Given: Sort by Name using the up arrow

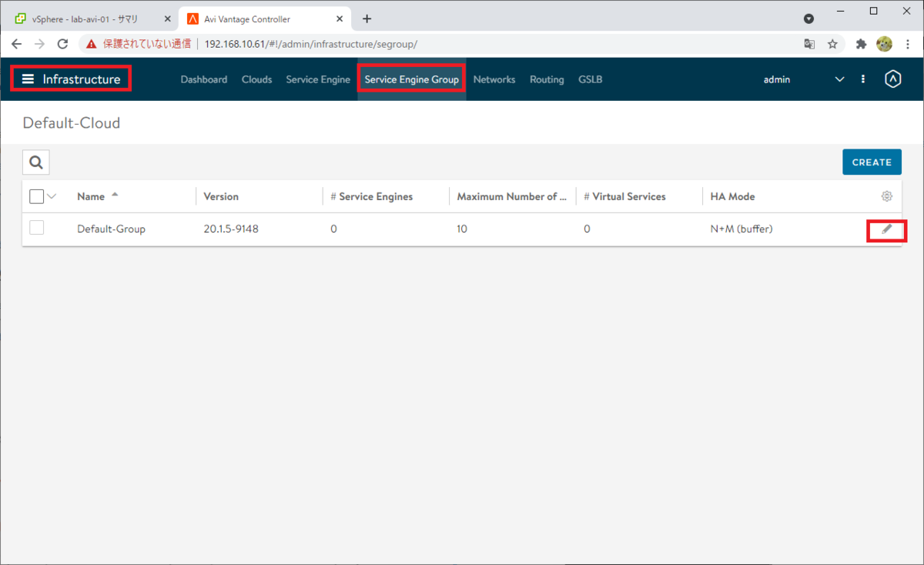Looking at the screenshot, I should (x=115, y=195).
